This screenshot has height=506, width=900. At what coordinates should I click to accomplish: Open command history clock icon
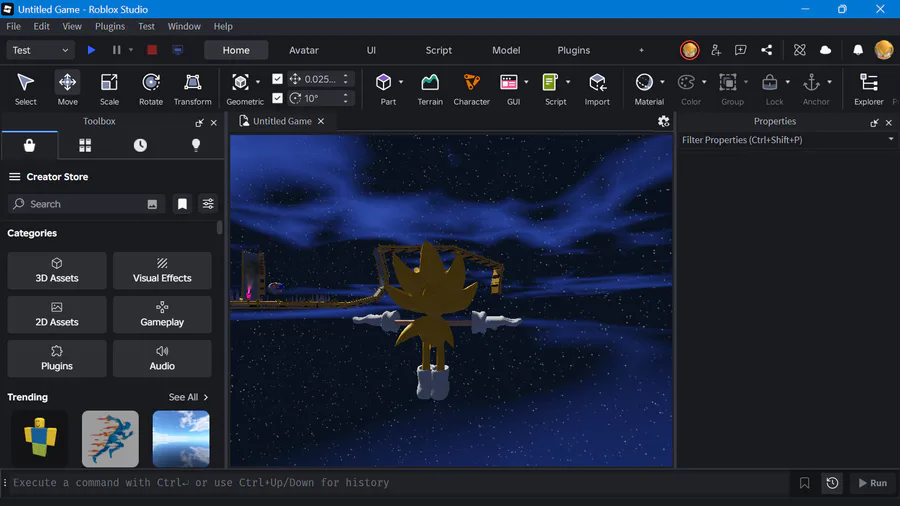point(832,483)
